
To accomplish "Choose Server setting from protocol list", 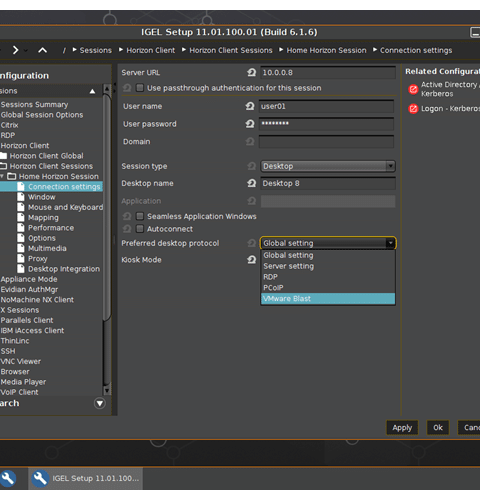I will click(328, 266).
